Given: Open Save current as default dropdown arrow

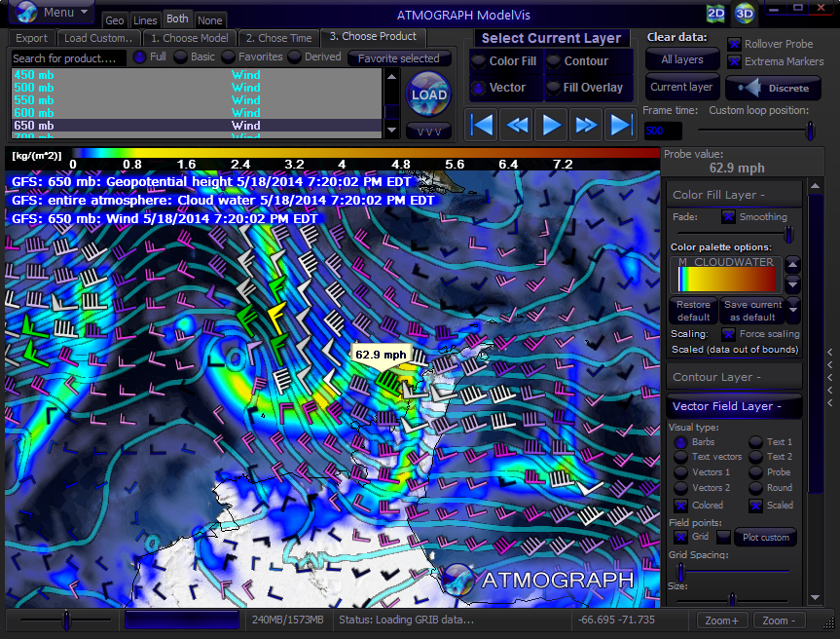Looking at the screenshot, I should 793,310.
